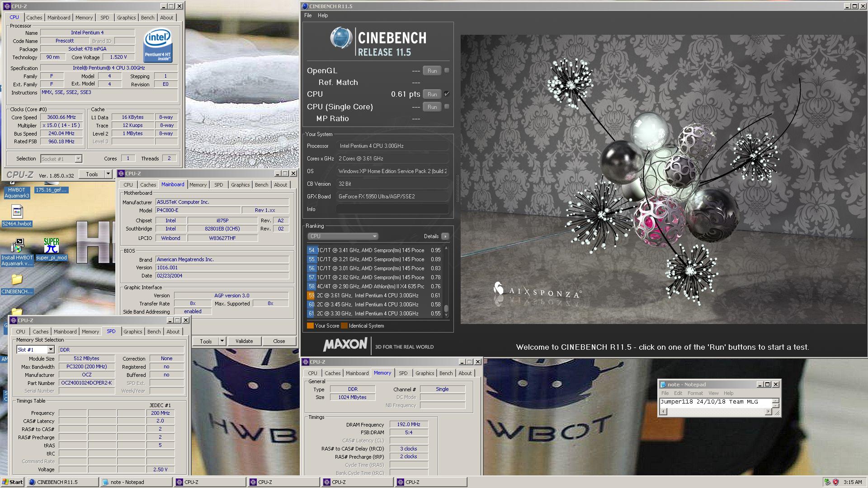Switch to Caches tab in CPU window
The height and width of the screenshot is (488, 868).
pos(34,18)
